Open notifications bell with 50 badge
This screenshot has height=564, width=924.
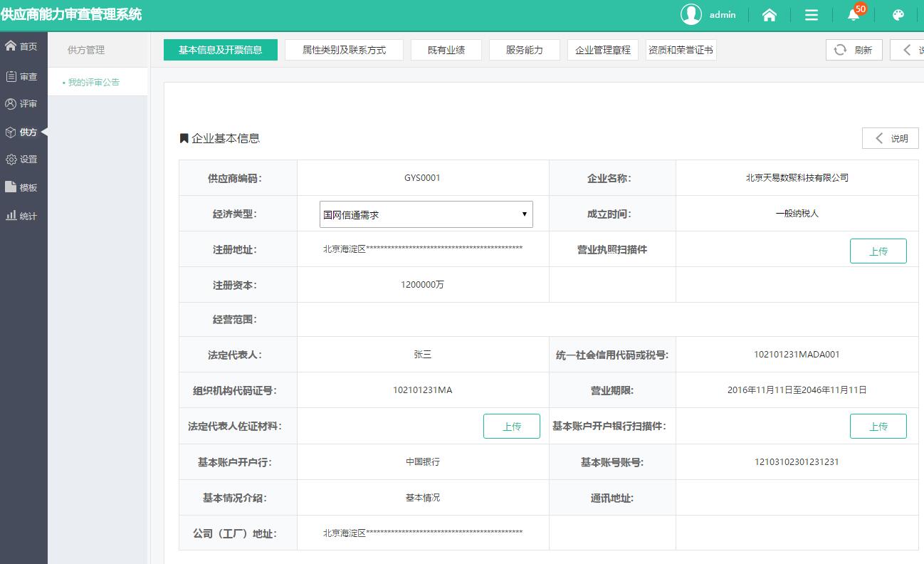click(x=854, y=15)
